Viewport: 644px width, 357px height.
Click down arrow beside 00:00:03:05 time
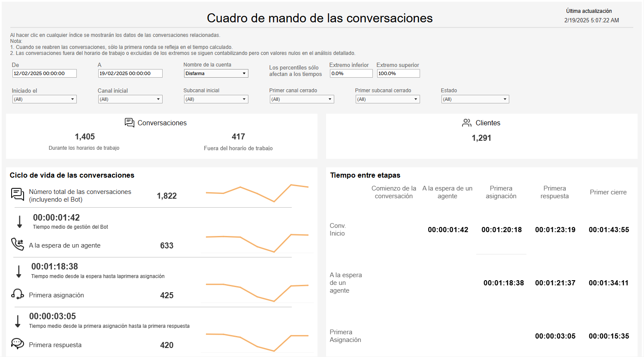(18, 321)
